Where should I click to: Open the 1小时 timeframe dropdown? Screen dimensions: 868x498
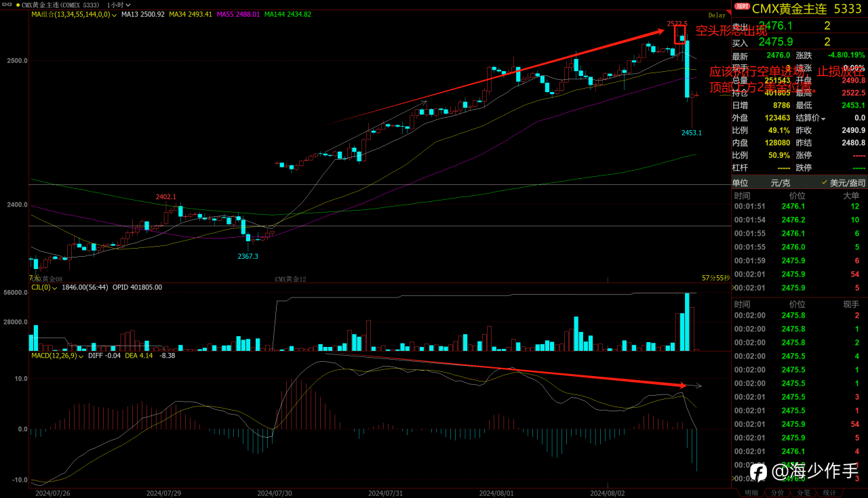119,5
